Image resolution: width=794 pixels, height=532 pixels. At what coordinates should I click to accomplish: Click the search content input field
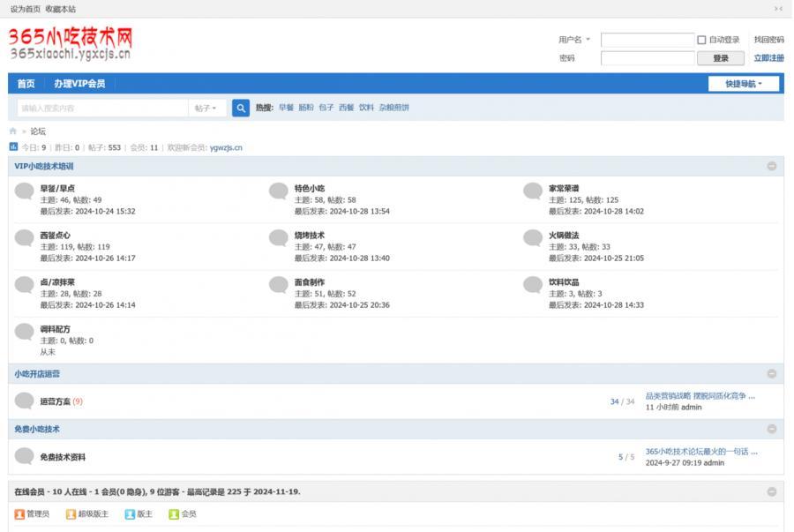[x=101, y=108]
